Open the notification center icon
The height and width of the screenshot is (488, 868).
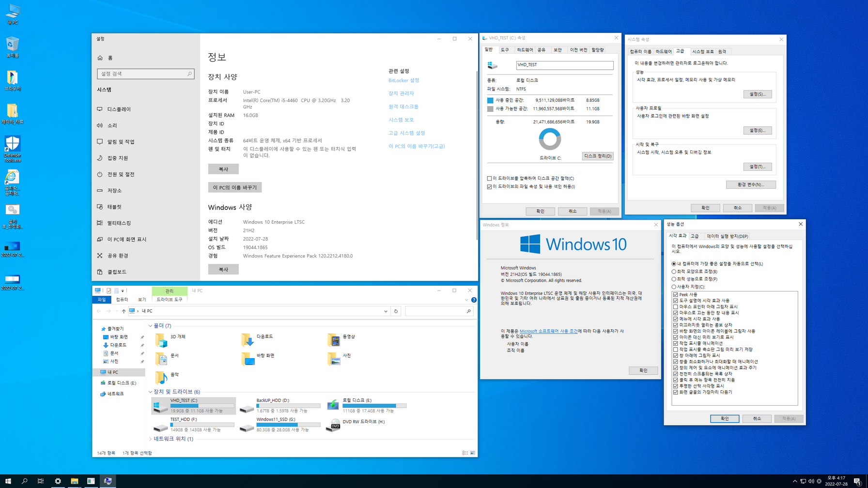click(x=857, y=481)
